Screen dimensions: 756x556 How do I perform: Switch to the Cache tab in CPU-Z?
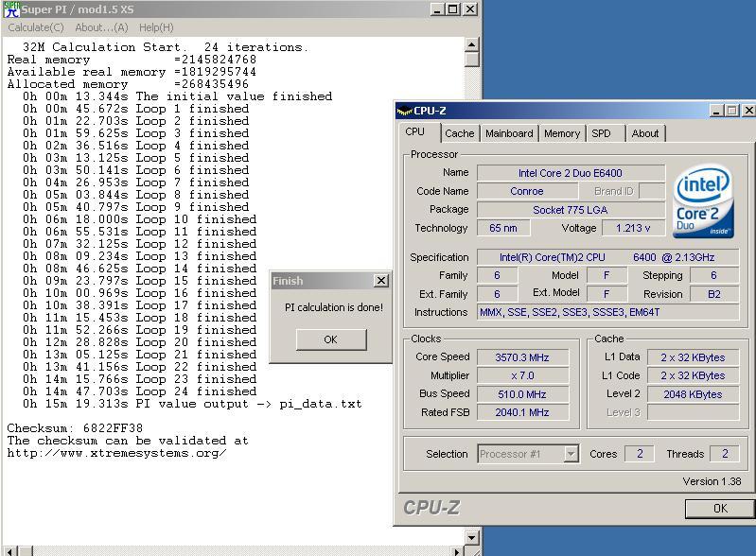(460, 133)
